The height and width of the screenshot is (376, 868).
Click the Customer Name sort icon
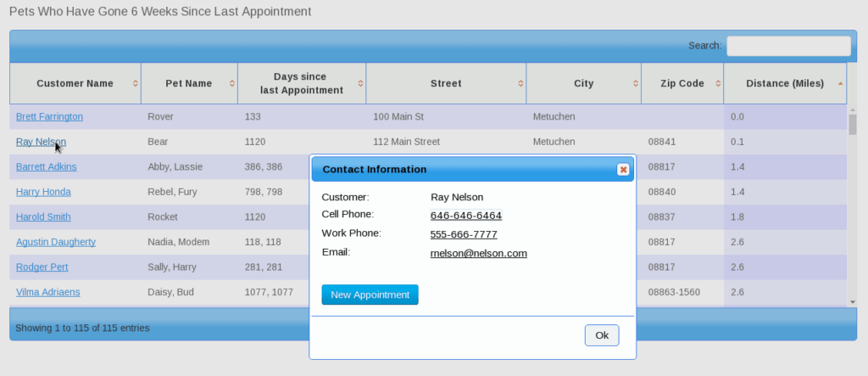(136, 83)
